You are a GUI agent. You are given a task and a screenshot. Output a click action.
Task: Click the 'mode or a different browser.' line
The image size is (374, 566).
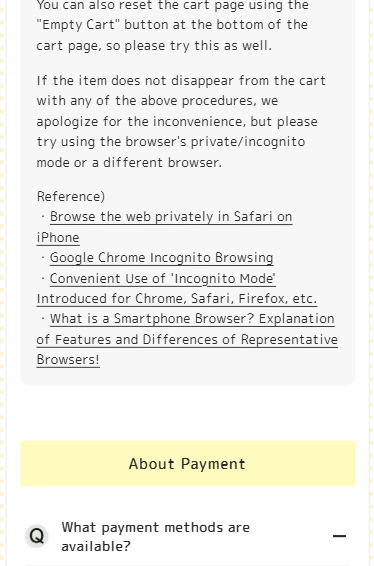[x=129, y=162]
